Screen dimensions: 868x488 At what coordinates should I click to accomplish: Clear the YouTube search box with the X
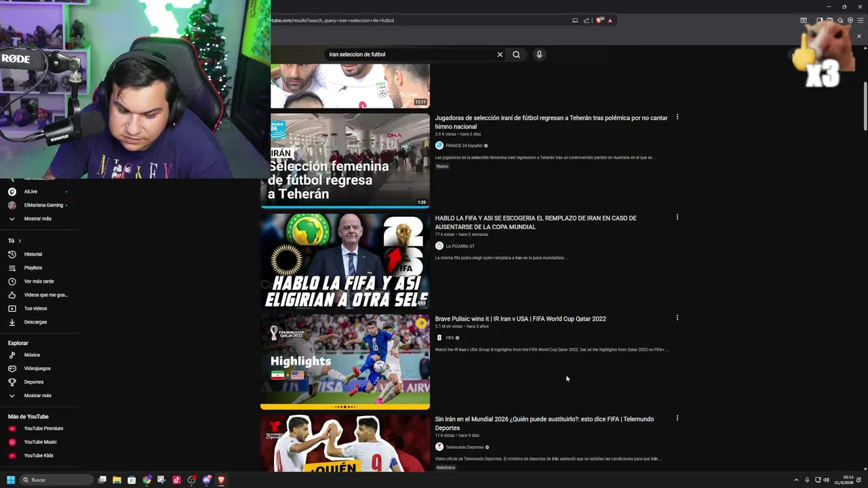pos(500,54)
